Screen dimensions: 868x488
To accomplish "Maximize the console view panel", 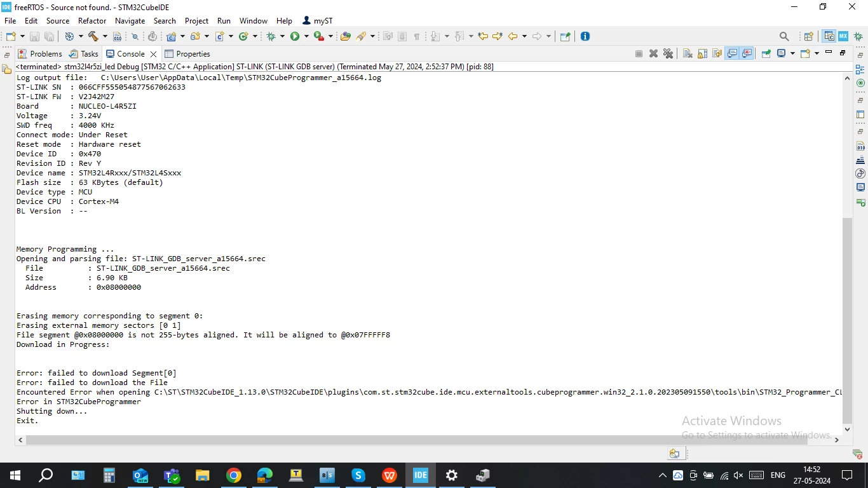I will click(843, 53).
